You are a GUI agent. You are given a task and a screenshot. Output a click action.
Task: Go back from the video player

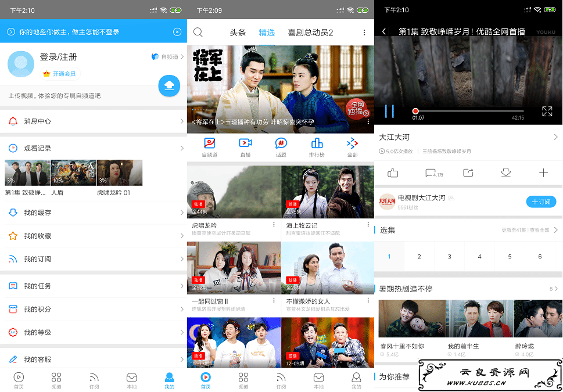tap(384, 31)
